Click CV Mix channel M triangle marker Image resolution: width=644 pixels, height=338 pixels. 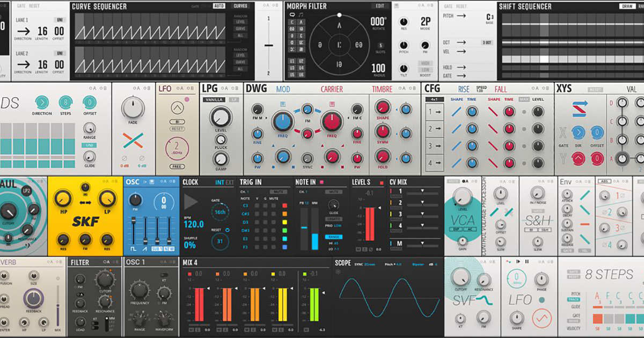(422, 243)
